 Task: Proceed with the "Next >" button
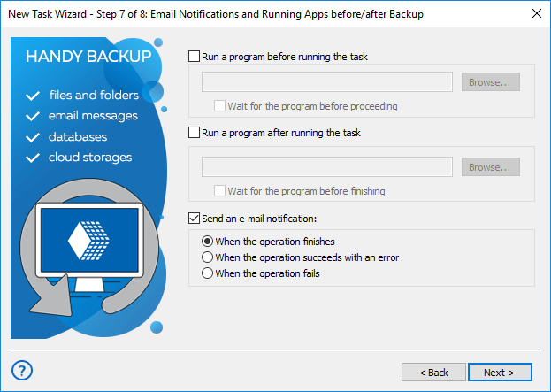pos(500,373)
